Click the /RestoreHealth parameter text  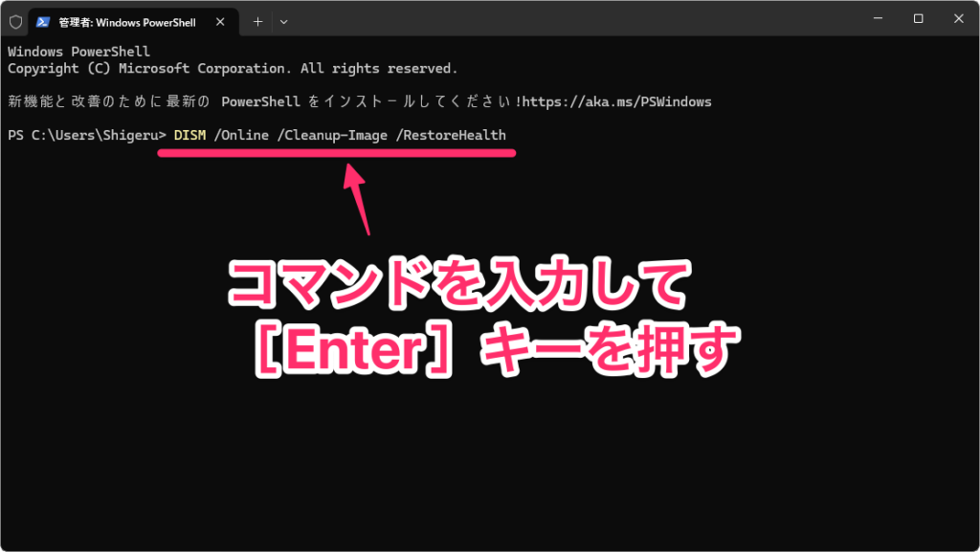click(450, 135)
